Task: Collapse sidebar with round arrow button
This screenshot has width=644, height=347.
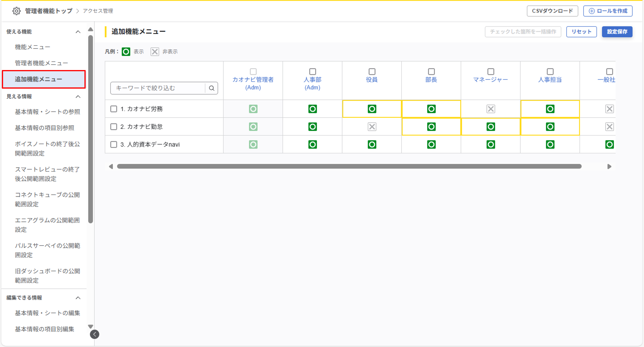Action: coord(95,334)
